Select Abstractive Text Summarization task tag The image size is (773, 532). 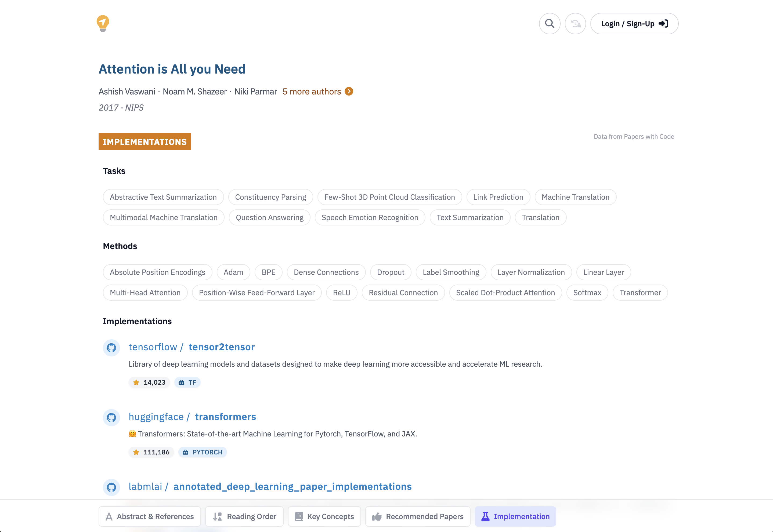click(x=163, y=197)
